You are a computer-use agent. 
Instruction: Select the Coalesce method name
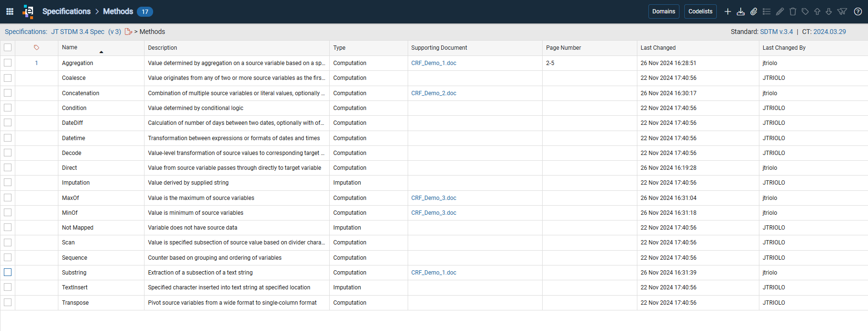click(x=74, y=78)
